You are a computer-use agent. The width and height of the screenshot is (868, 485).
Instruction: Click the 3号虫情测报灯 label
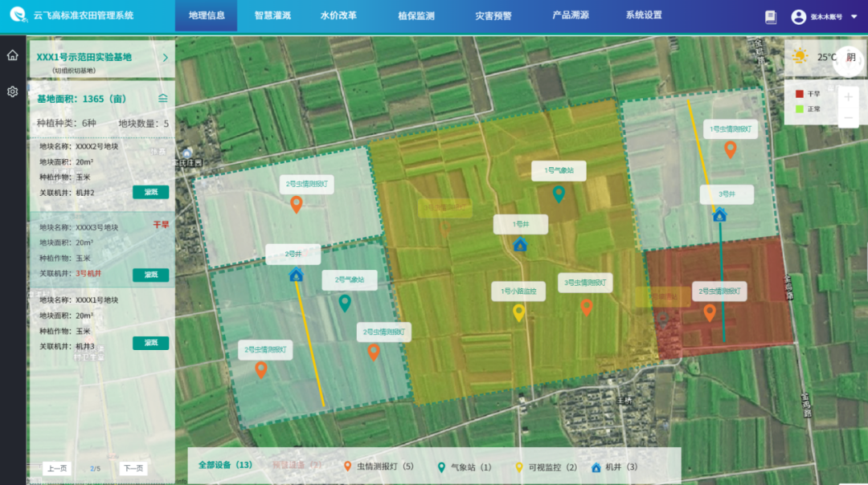tap(585, 283)
